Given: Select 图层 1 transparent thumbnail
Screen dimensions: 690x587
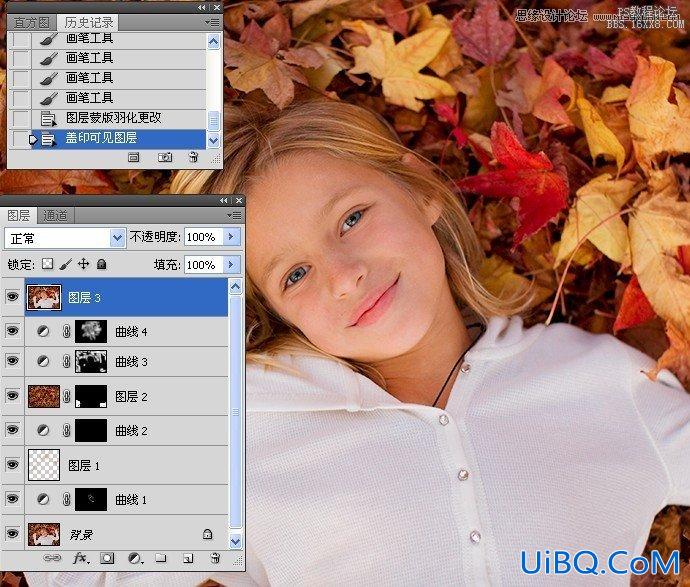Looking at the screenshot, I should click(44, 465).
